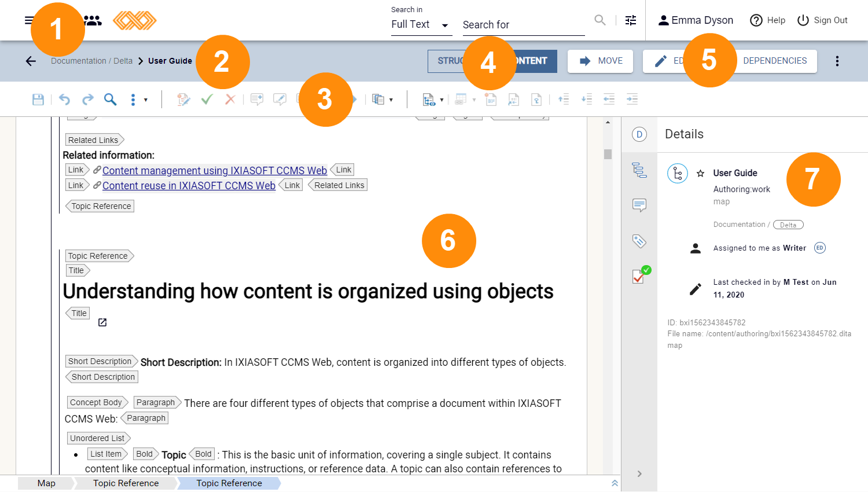
Task: Open the insert table dropdown
Action: tap(465, 100)
